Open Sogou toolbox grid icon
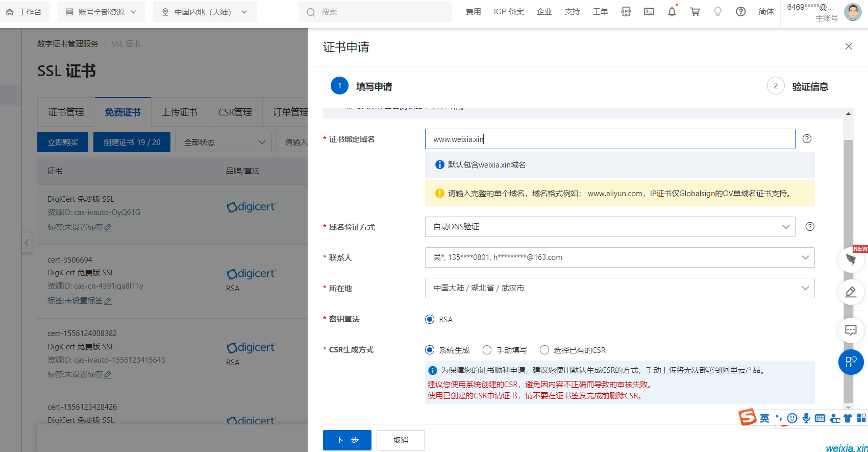868x452 pixels. 861,418
